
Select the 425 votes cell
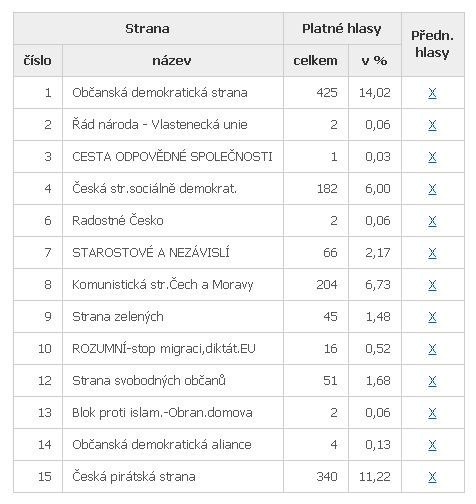(x=316, y=93)
